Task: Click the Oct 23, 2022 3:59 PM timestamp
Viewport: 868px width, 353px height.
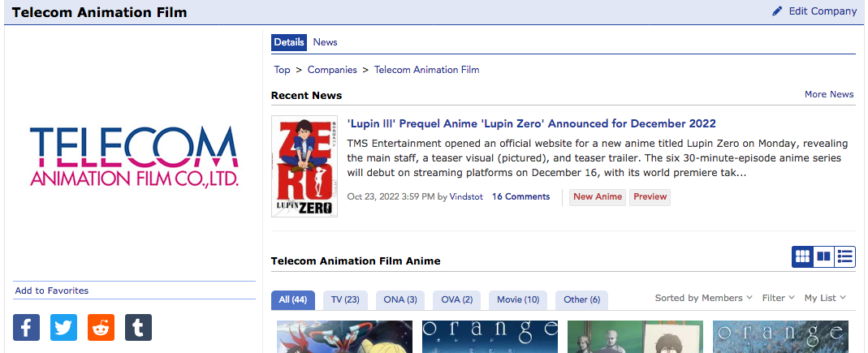Action: (391, 197)
